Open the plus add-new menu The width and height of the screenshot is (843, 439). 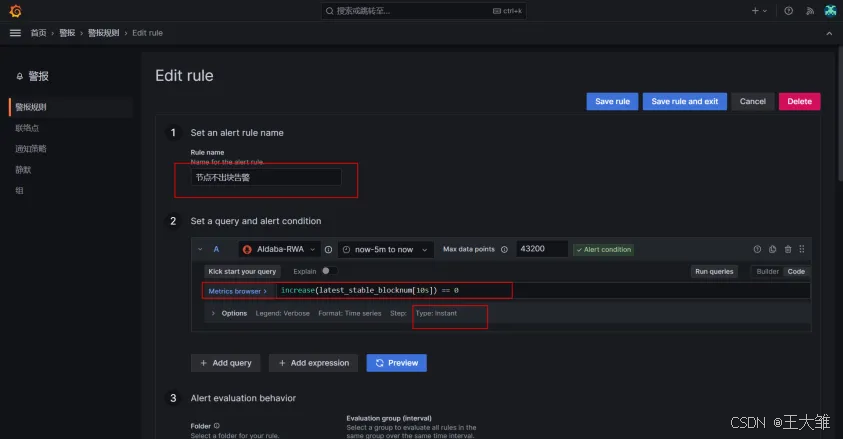click(x=759, y=11)
